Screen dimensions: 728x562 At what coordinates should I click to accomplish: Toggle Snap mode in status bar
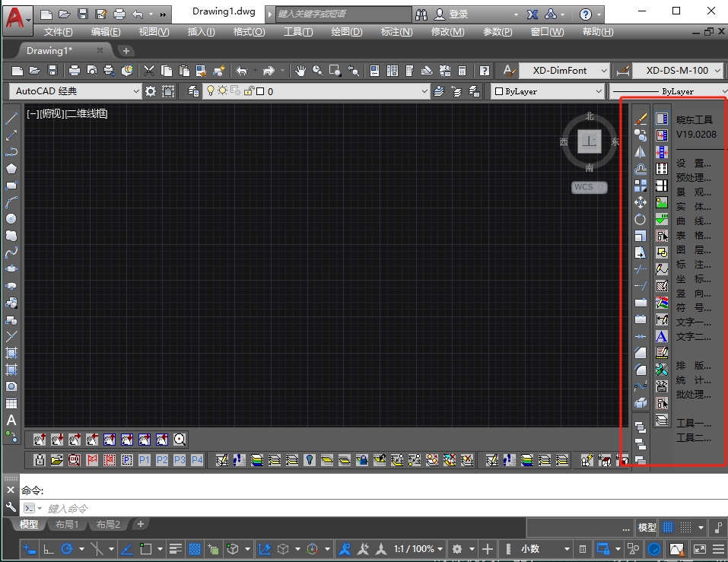pyautogui.click(x=685, y=527)
